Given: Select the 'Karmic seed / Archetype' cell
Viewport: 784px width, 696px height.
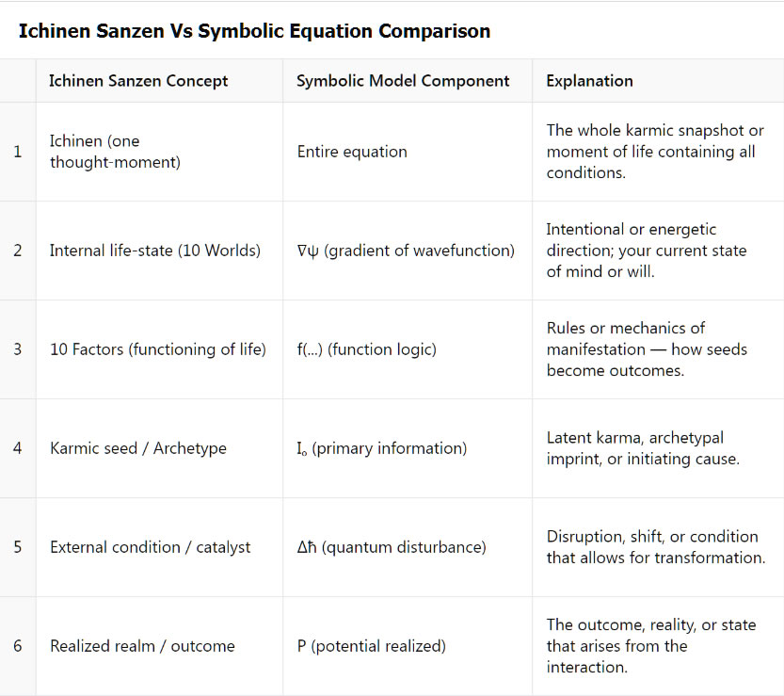Looking at the screenshot, I should click(x=138, y=448).
